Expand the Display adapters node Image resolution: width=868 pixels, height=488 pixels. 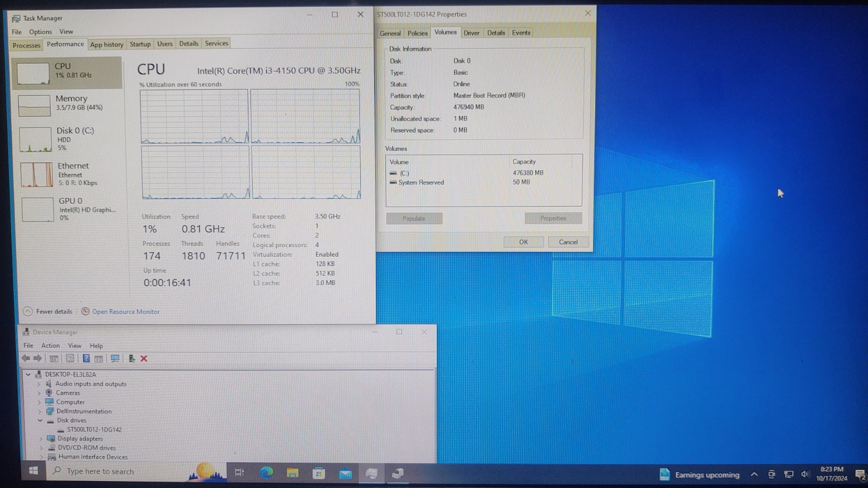pos(41,439)
